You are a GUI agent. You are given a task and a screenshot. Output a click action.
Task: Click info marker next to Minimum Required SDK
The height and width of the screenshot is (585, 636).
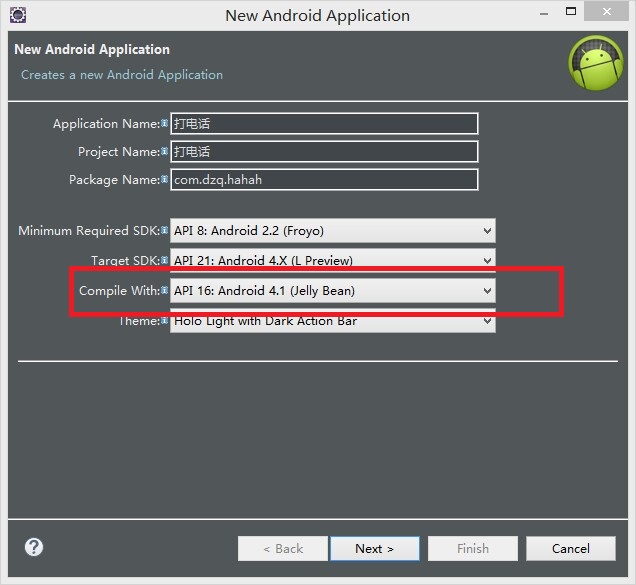164,230
